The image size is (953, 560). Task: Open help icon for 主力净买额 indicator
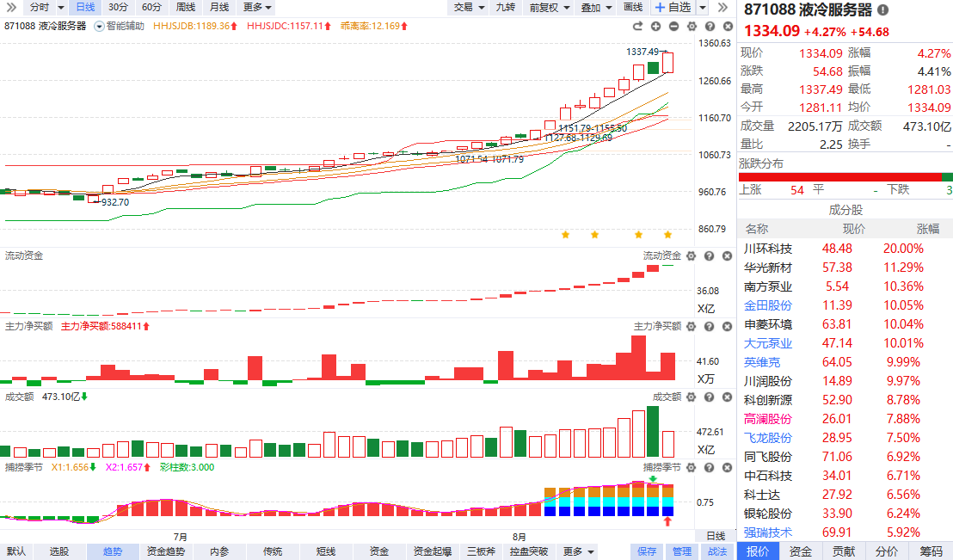[x=709, y=326]
